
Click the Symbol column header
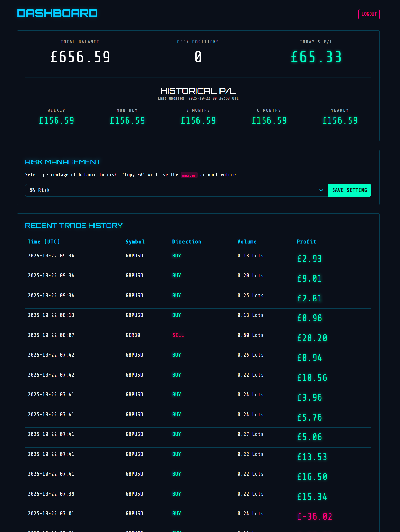coord(135,242)
